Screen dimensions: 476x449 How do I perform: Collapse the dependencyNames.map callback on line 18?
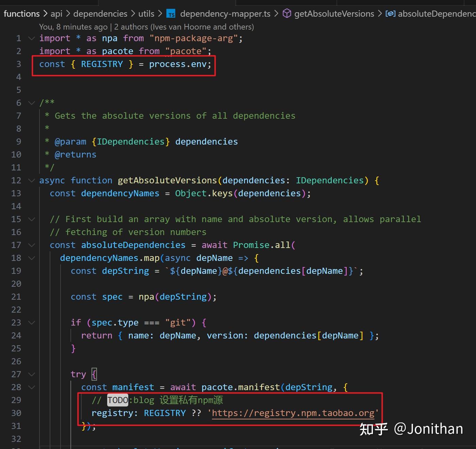[31, 258]
